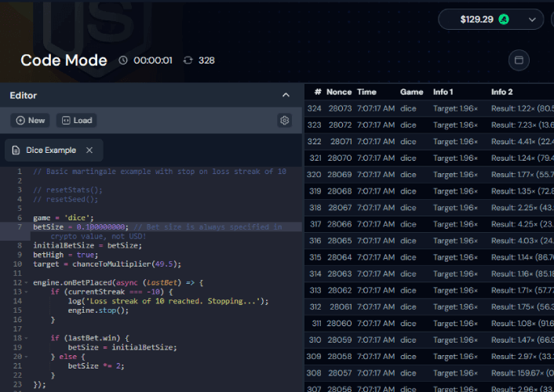Click the // resetStats(); comment line

[x=67, y=190]
